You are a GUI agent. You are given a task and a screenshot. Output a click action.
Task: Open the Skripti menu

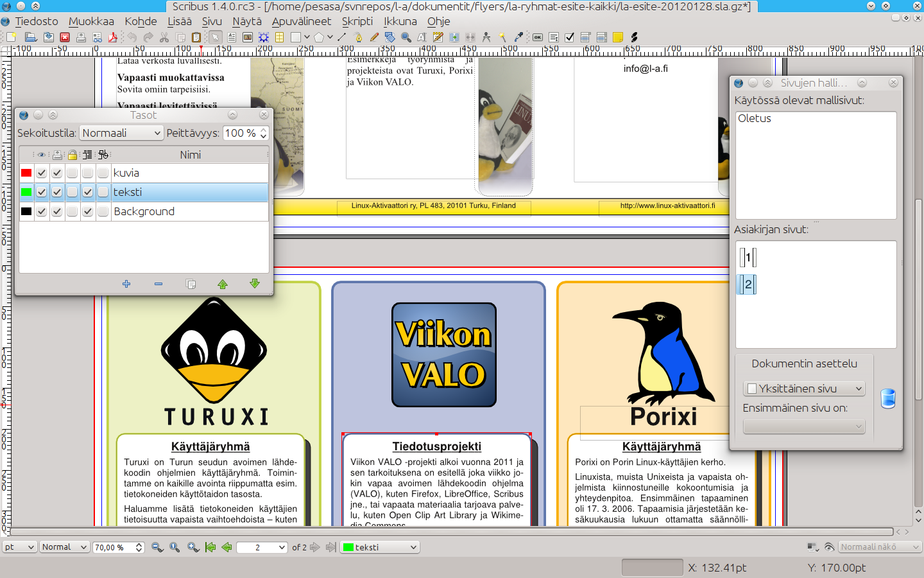[357, 21]
